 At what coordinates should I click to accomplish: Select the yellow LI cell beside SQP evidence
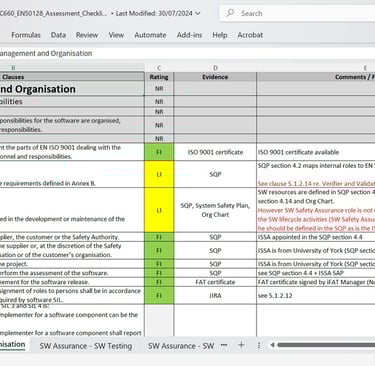[159, 174]
